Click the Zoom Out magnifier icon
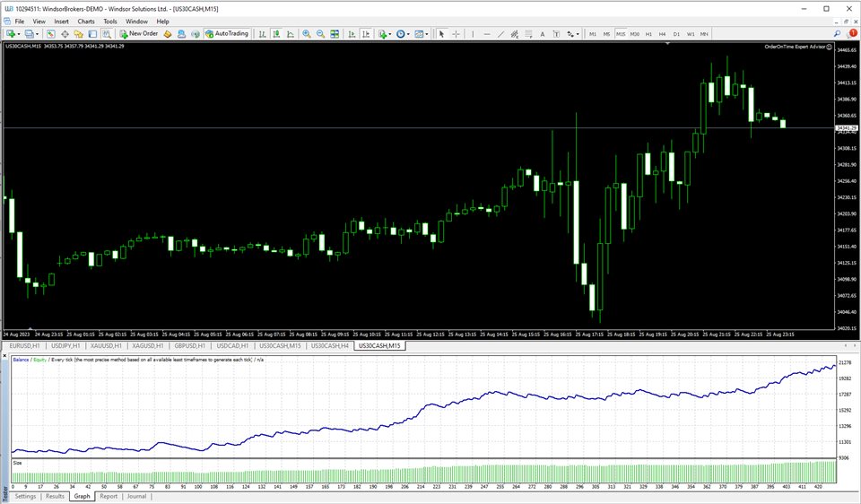Viewport: 861px width, 504px height. click(320, 34)
